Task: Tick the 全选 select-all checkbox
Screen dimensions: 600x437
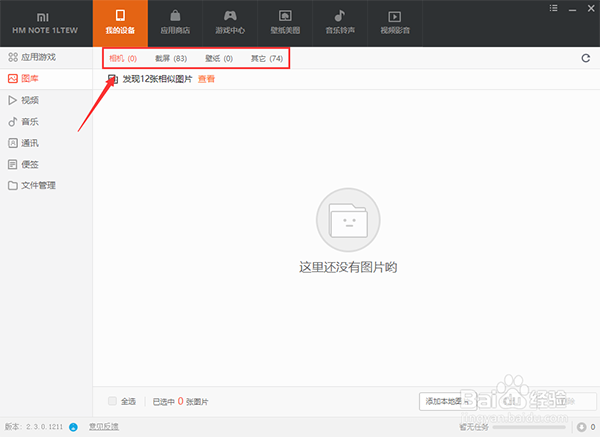Action: 112,401
